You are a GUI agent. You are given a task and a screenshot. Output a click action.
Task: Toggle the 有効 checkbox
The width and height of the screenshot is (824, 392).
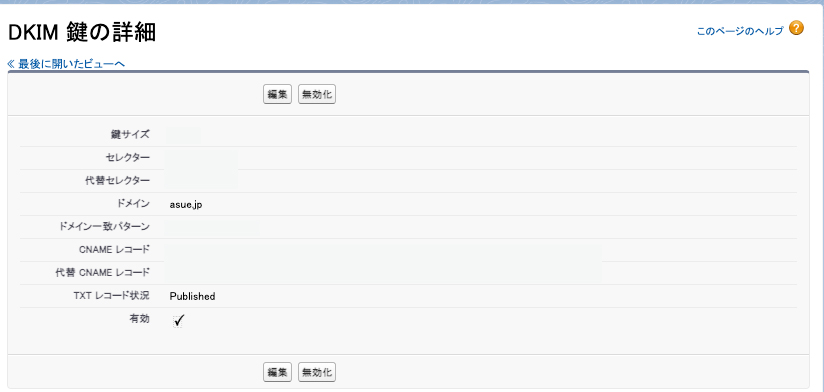(x=178, y=321)
